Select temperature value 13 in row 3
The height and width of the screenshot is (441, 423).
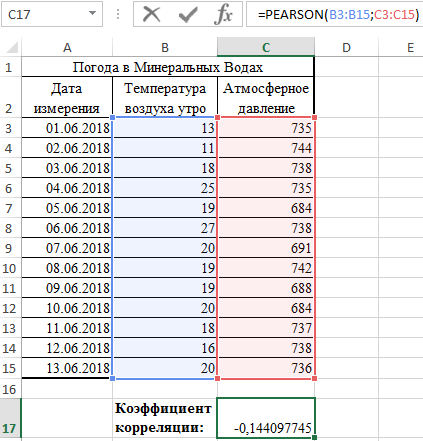tap(165, 128)
